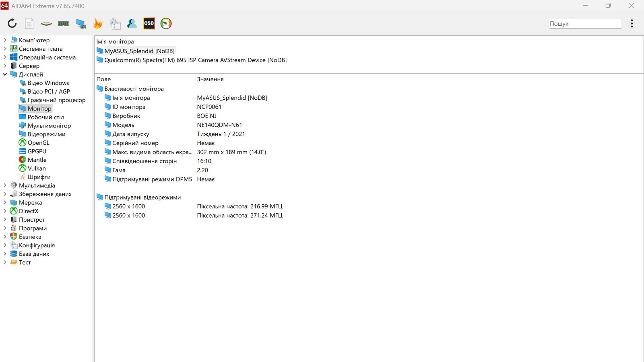Expand the Мережа tree node

point(5,202)
